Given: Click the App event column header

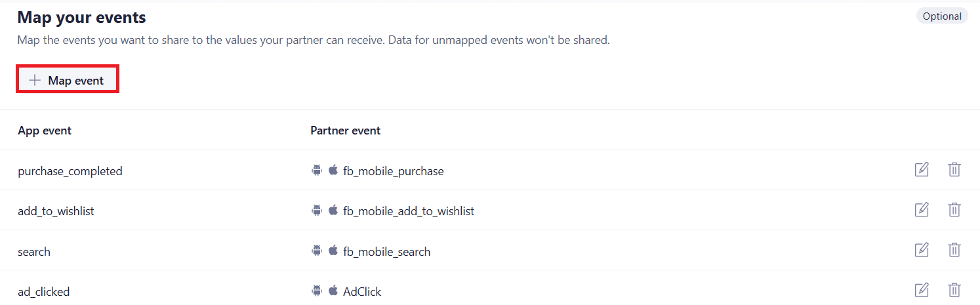Looking at the screenshot, I should tap(45, 130).
